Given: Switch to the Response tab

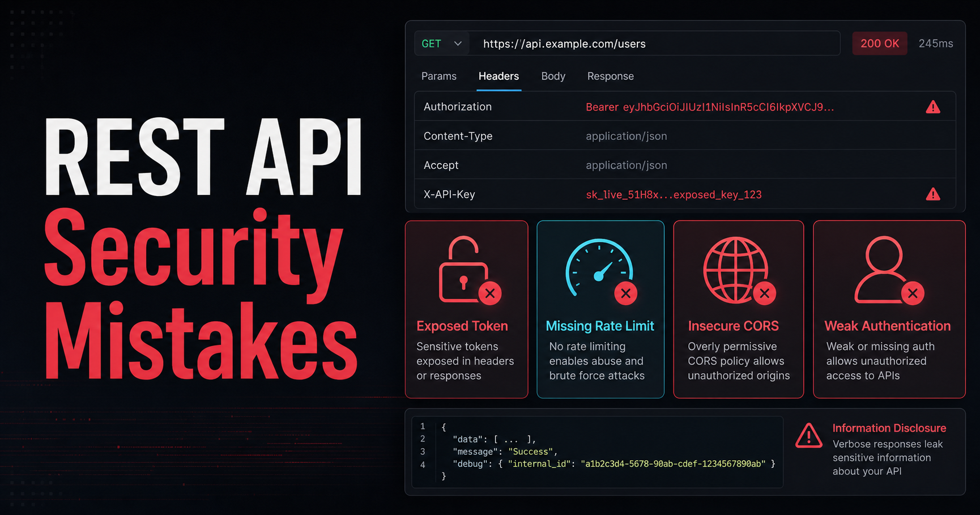Looking at the screenshot, I should (x=611, y=76).
